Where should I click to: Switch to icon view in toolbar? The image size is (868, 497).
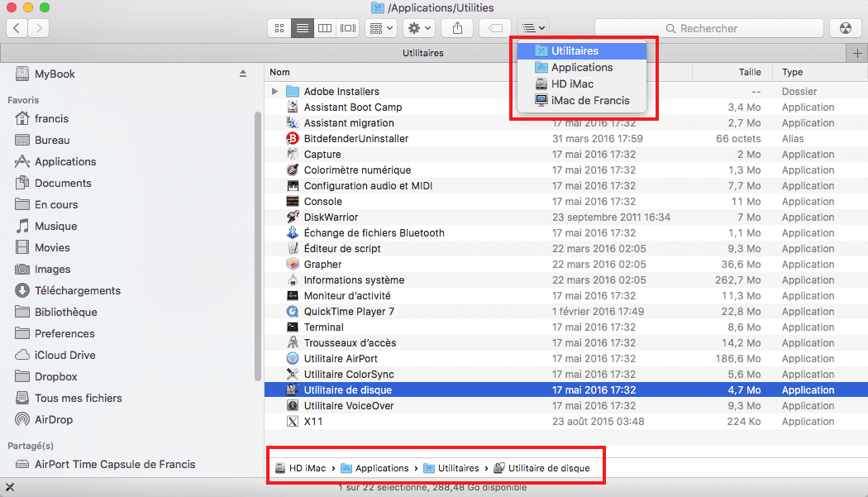point(279,28)
